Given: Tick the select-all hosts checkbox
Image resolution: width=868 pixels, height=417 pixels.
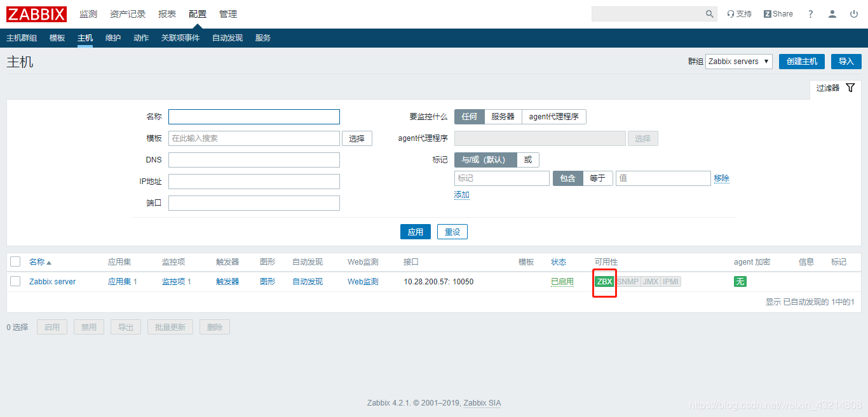Looking at the screenshot, I should [15, 261].
